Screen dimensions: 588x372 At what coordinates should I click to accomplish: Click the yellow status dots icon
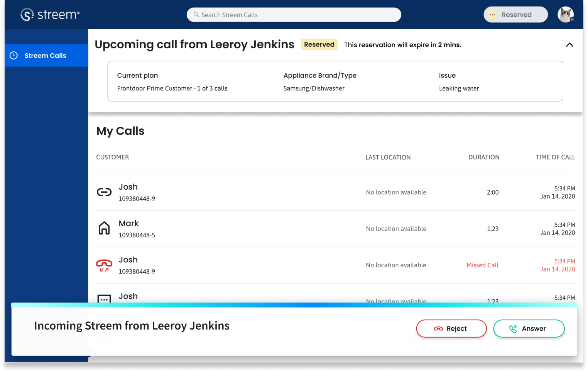(492, 15)
